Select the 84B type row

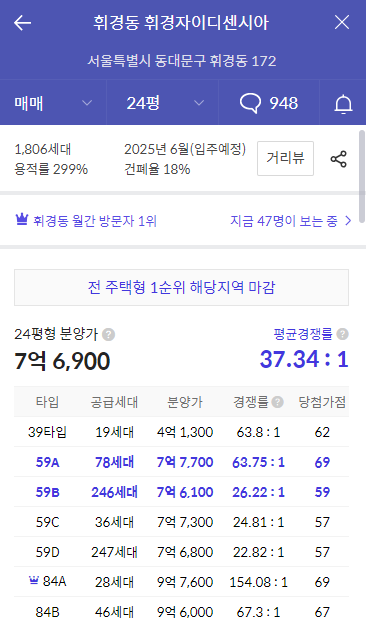(x=181, y=612)
